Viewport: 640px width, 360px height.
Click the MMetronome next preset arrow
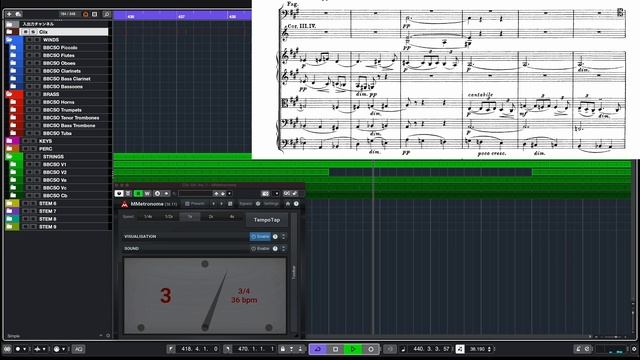(x=222, y=204)
